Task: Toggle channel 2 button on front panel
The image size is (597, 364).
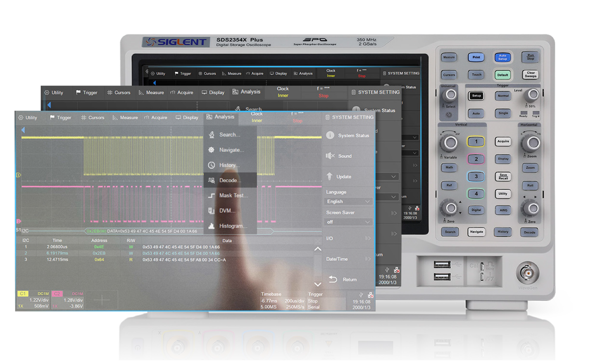Action: click(476, 159)
